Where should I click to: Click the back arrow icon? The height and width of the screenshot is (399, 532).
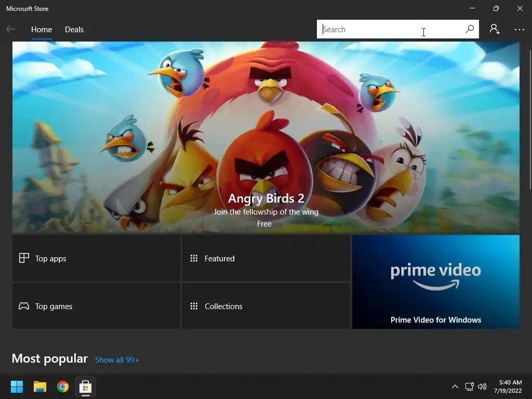(10, 30)
